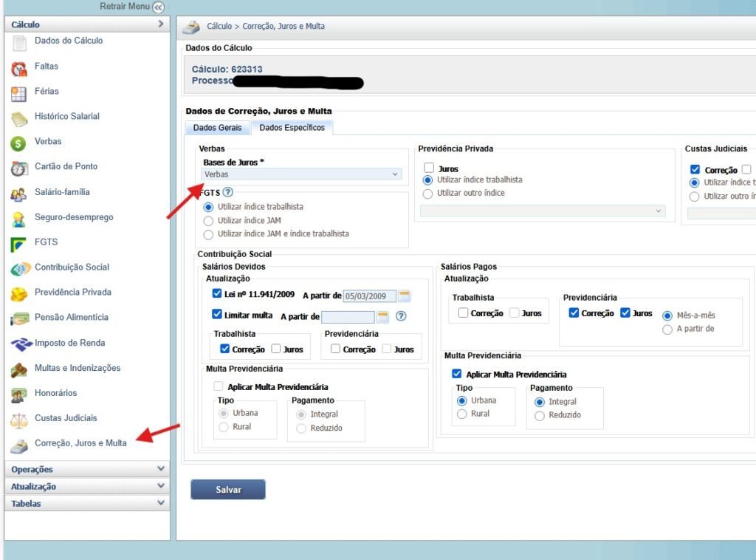Open Multas e Indenizações menu item

point(78,368)
